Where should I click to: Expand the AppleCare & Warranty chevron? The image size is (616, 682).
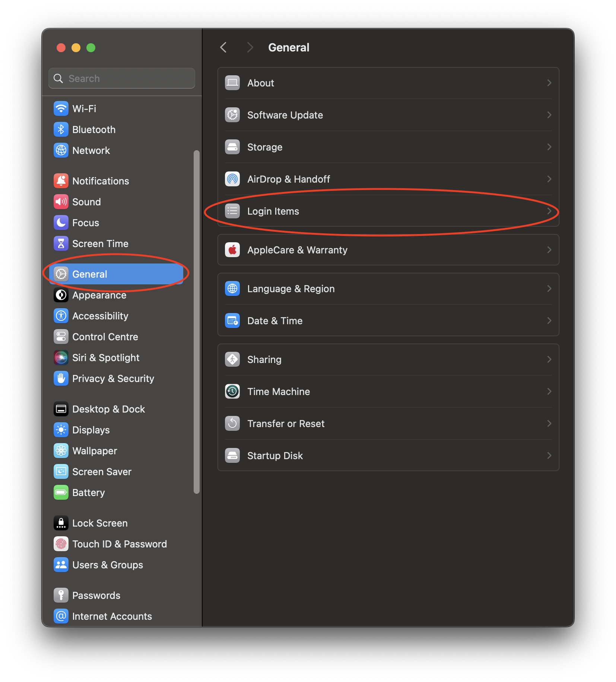[x=549, y=250]
